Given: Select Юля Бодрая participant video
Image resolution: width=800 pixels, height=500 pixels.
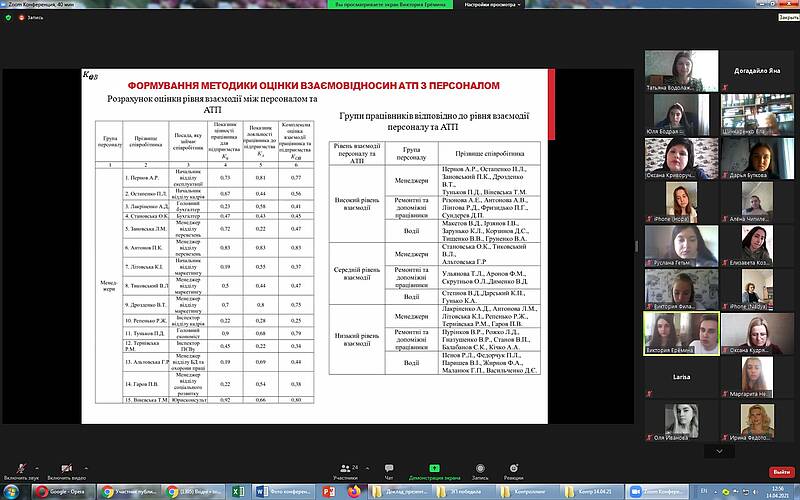Looking at the screenshot, I should [681, 115].
